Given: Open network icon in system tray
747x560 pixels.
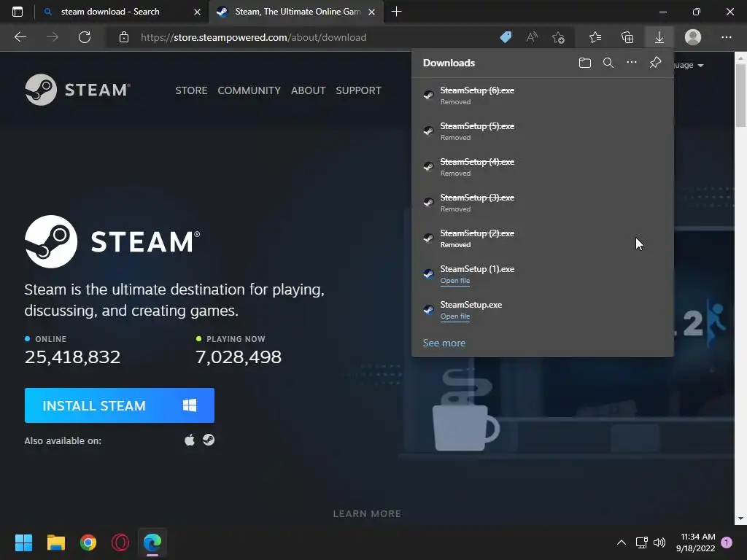Looking at the screenshot, I should point(641,542).
